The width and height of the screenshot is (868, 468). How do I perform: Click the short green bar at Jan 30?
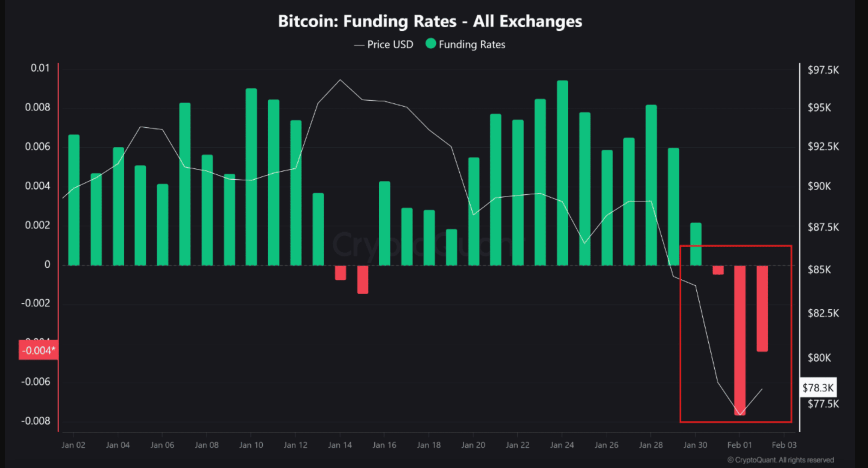696,244
